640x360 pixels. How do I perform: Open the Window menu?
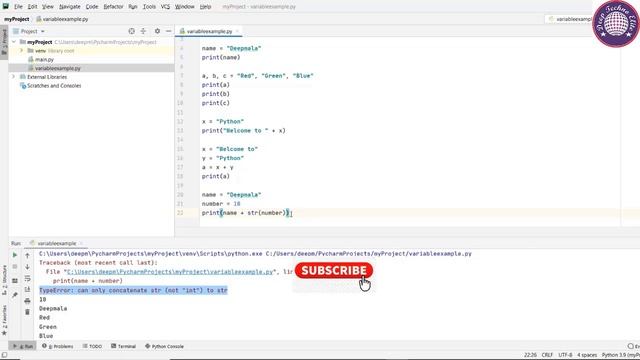tap(184, 7)
